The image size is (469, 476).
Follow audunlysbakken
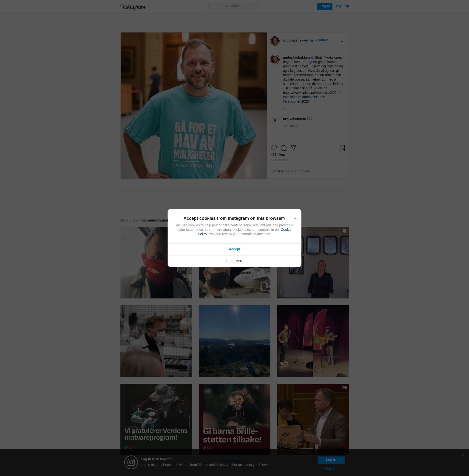tap(322, 40)
